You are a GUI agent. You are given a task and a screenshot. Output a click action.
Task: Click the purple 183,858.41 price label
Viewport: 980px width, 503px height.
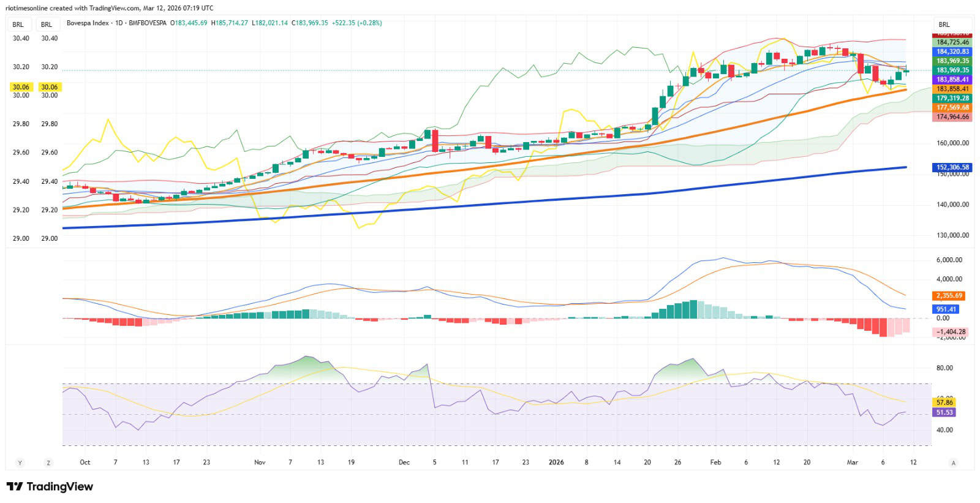click(x=952, y=80)
